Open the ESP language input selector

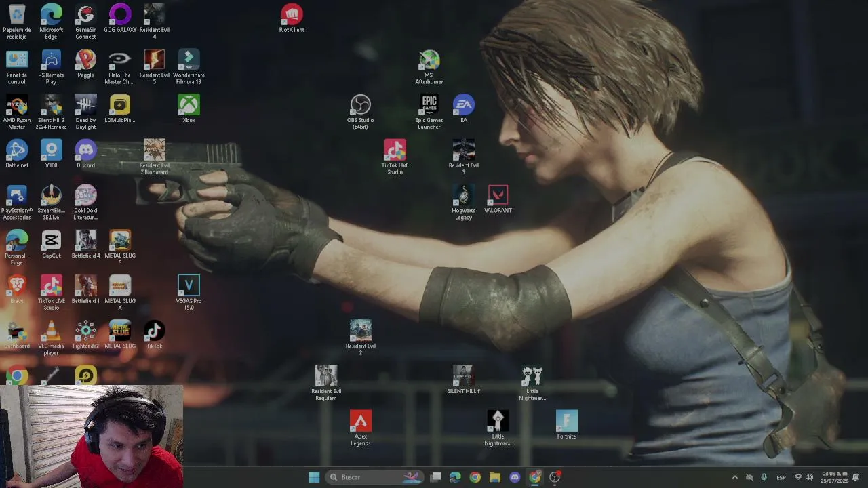781,477
